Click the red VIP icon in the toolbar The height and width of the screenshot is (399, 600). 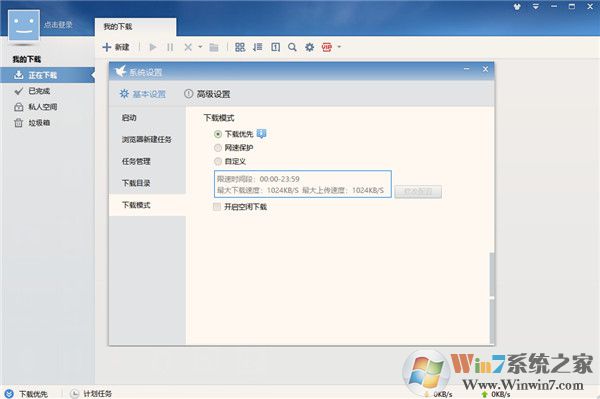327,47
